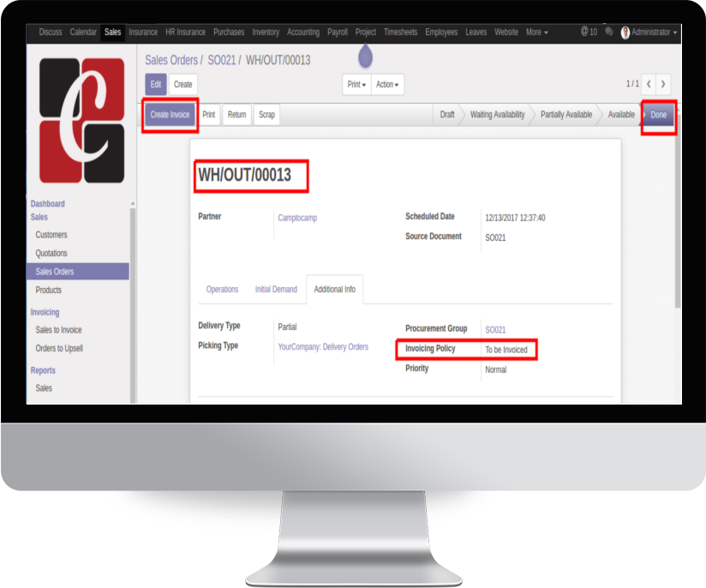706x588 pixels.
Task: Click the 'Partial' delivery type value
Action: coord(287,327)
